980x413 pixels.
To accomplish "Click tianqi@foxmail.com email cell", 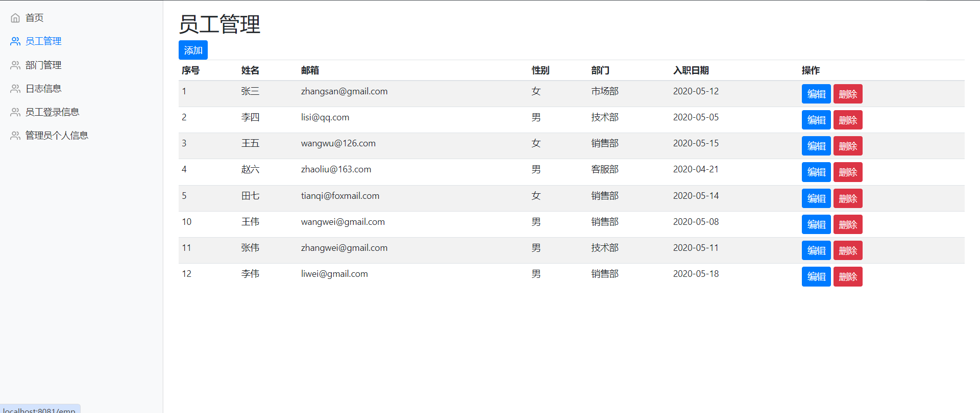I will [x=340, y=196].
